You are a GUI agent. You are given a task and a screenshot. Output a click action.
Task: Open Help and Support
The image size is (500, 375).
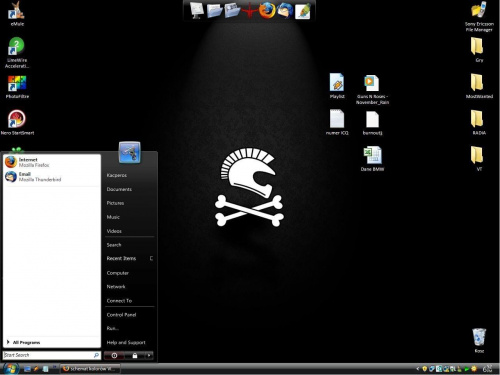pyautogui.click(x=126, y=342)
